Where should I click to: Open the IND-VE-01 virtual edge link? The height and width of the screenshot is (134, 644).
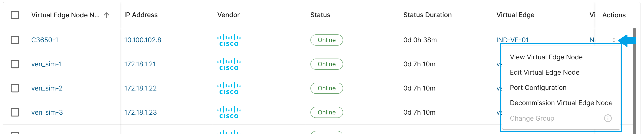[x=512, y=40]
